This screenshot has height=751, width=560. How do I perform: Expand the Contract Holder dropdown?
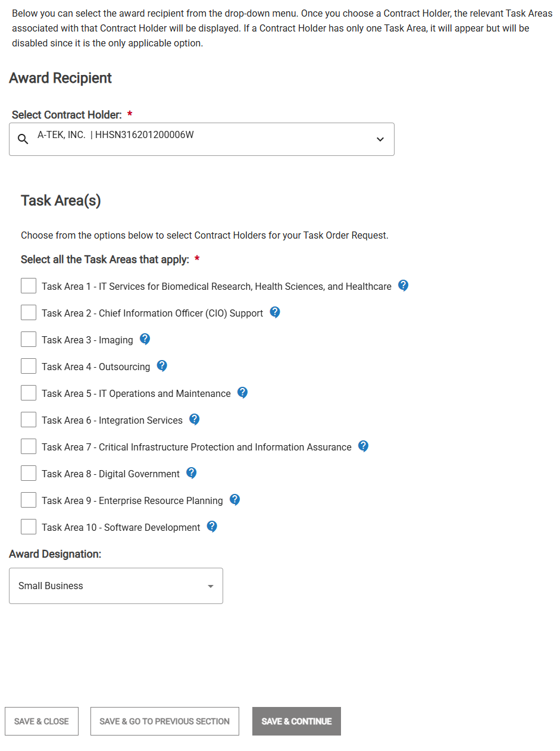point(380,139)
